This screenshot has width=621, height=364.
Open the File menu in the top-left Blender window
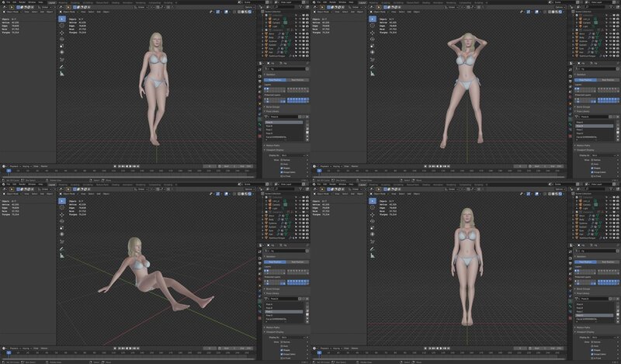click(10, 2)
